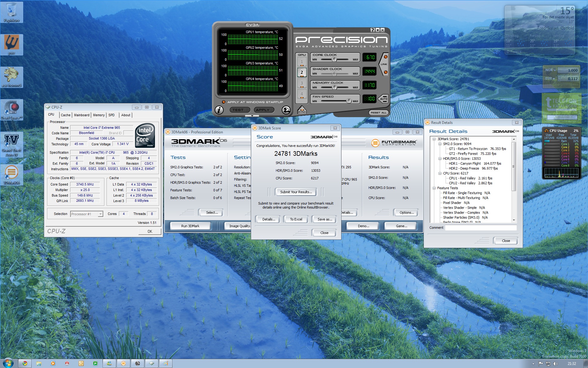Open the pwz desktop shortcut
The height and width of the screenshot is (368, 588).
(x=12, y=44)
